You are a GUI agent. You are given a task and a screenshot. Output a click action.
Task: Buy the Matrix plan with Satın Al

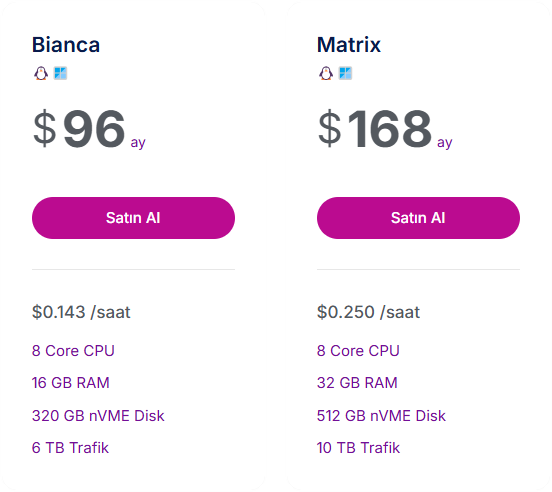418,218
